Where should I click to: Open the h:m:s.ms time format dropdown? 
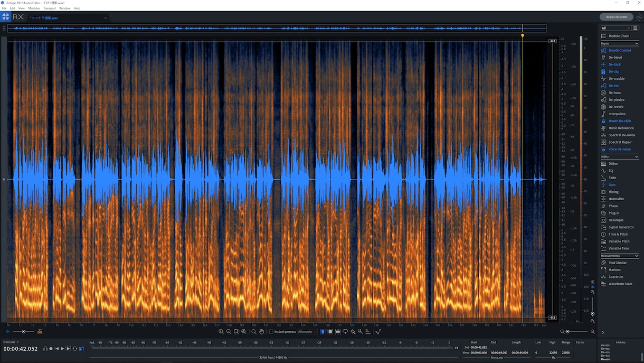point(11,342)
